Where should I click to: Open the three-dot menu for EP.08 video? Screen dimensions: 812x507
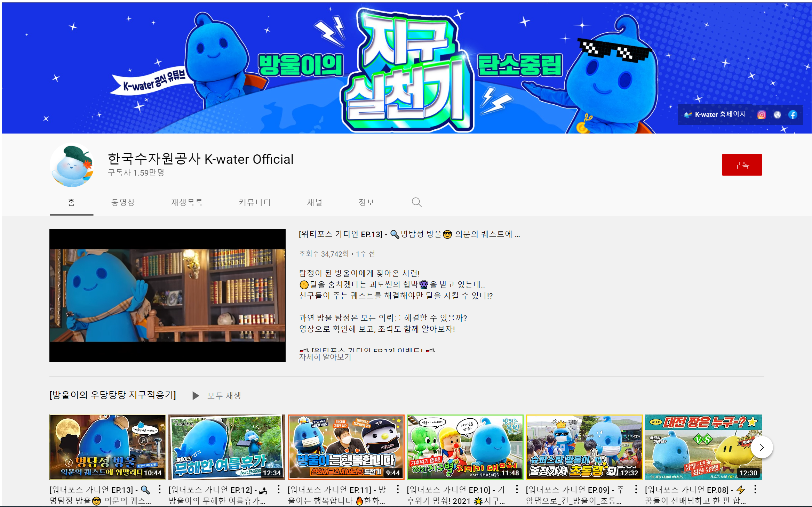pos(755,489)
